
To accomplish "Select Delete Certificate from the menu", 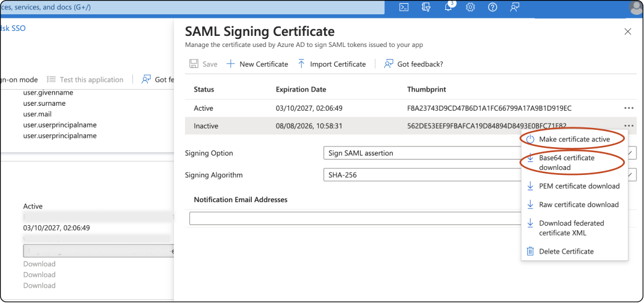I will [566, 251].
